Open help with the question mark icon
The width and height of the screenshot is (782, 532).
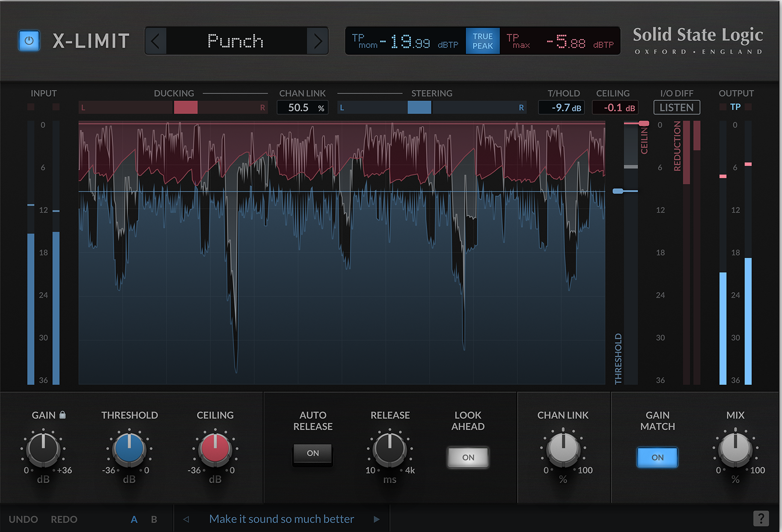click(761, 518)
